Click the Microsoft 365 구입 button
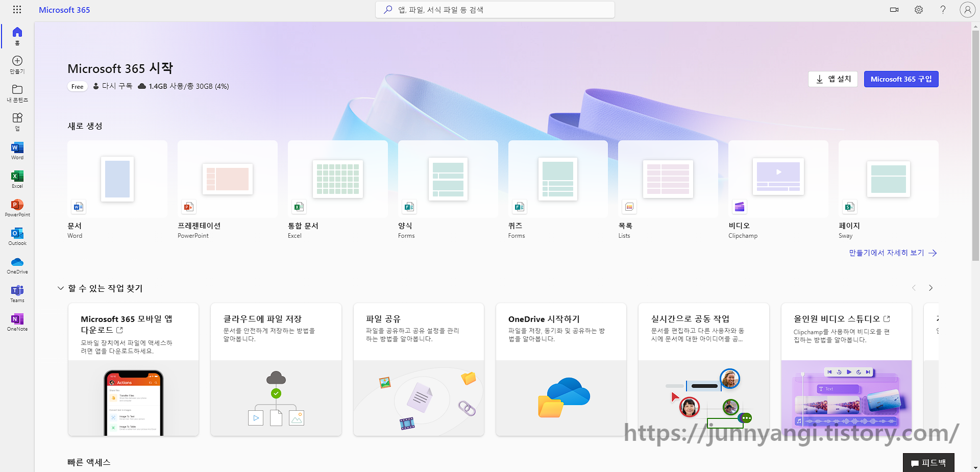This screenshot has height=472, width=980. [901, 79]
